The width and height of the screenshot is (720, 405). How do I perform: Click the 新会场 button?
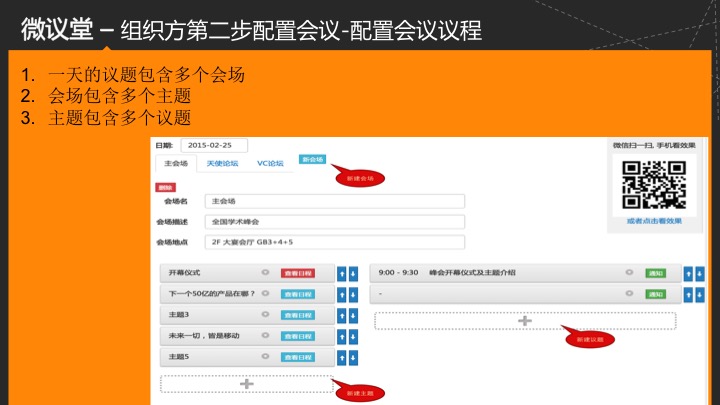(312, 160)
